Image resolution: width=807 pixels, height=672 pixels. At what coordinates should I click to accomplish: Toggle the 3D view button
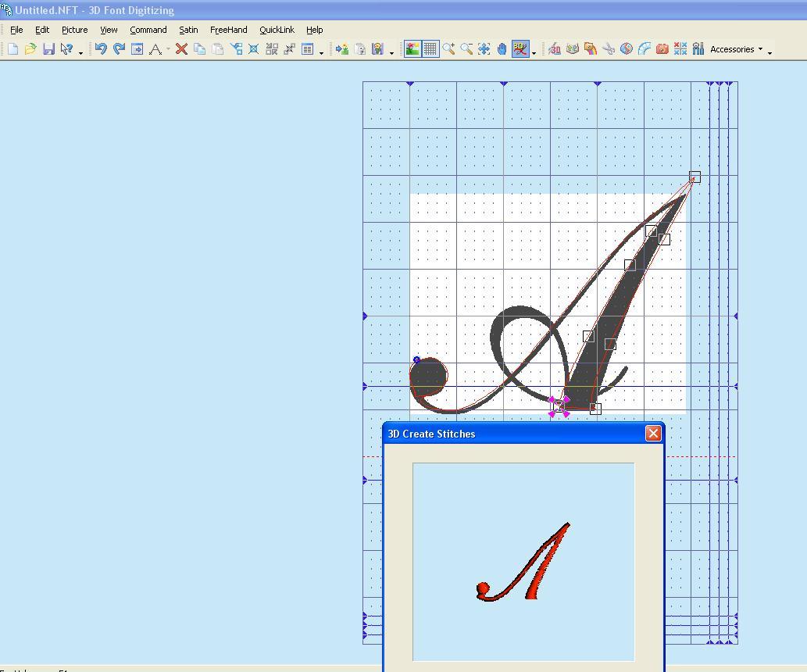[520, 49]
